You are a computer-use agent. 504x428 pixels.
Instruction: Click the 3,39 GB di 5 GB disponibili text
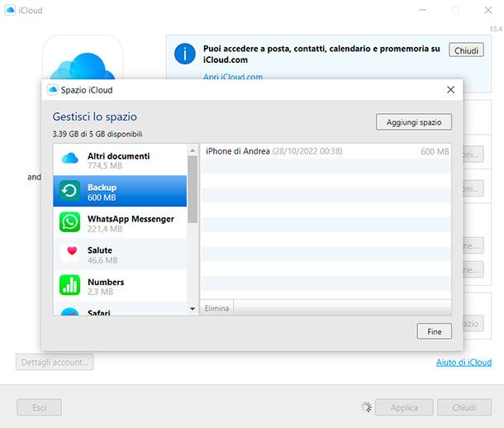tap(97, 134)
